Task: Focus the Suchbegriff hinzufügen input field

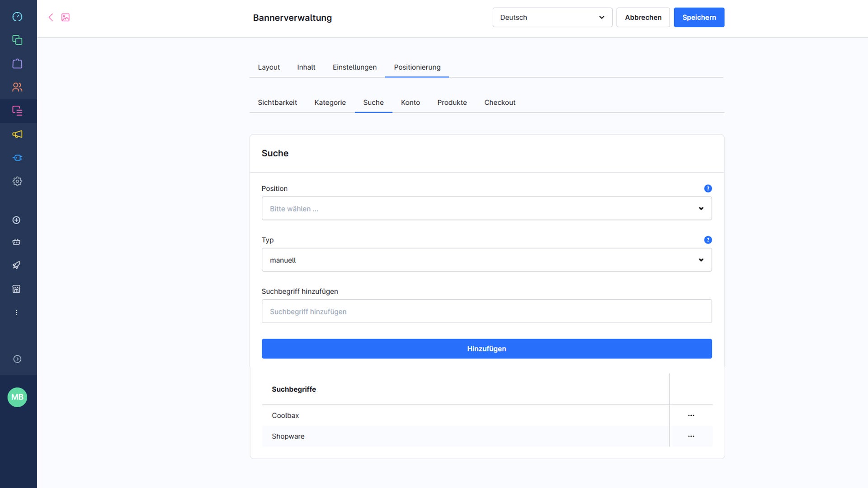Action: click(x=486, y=311)
